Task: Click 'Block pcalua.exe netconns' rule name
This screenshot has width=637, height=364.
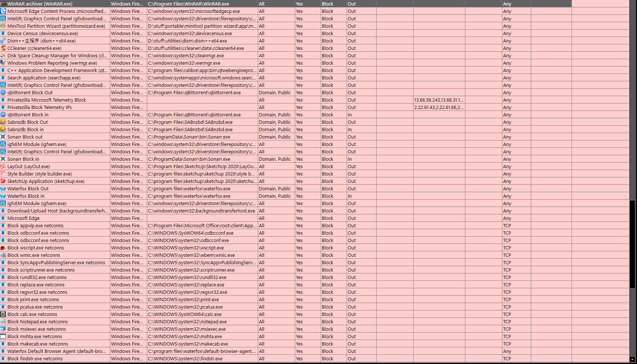Action: click(35, 307)
